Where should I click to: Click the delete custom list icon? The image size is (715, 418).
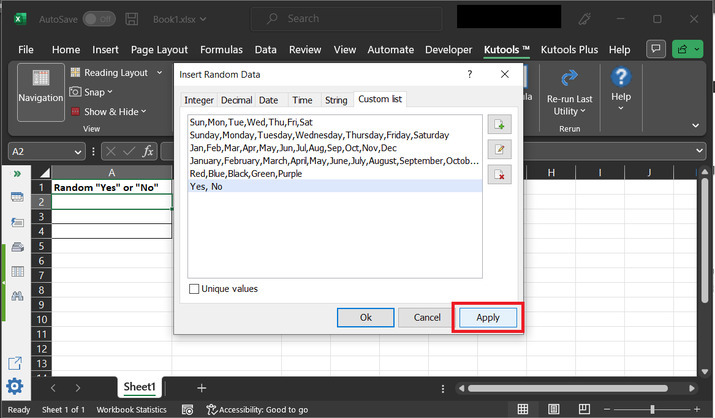pyautogui.click(x=499, y=174)
